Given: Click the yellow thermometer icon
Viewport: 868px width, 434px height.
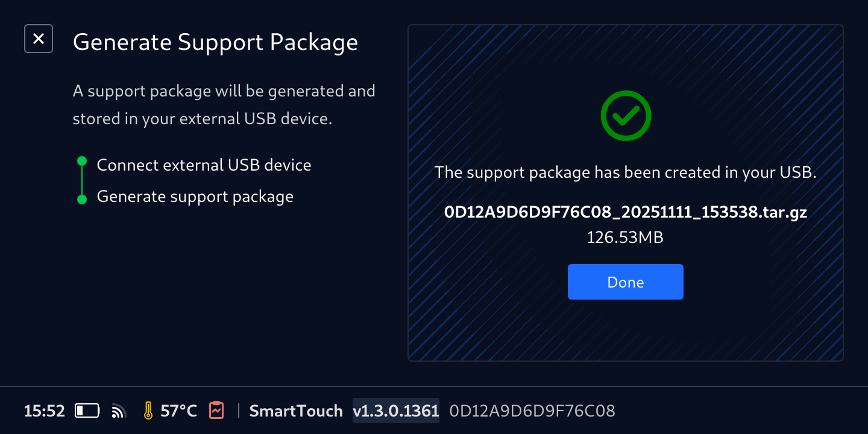Looking at the screenshot, I should coord(148,410).
